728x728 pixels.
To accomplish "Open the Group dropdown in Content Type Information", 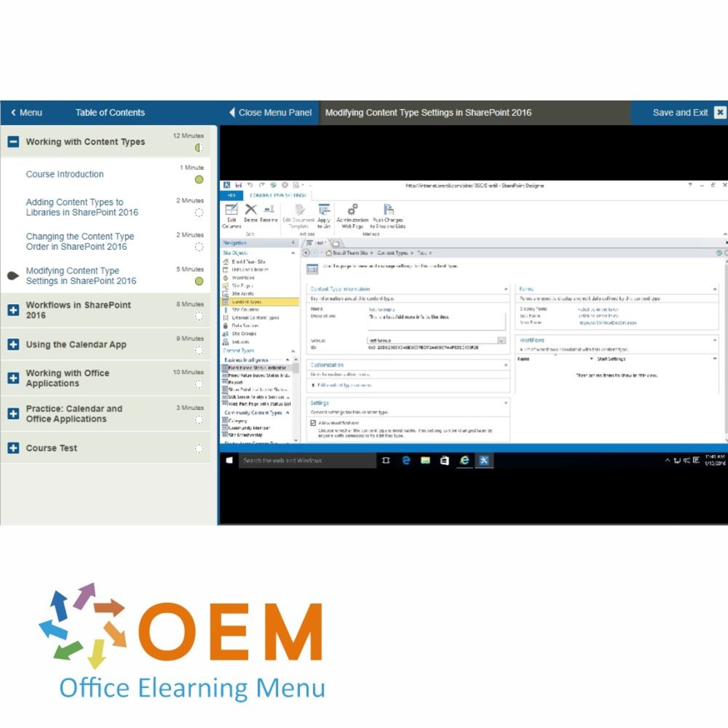I will 501,340.
